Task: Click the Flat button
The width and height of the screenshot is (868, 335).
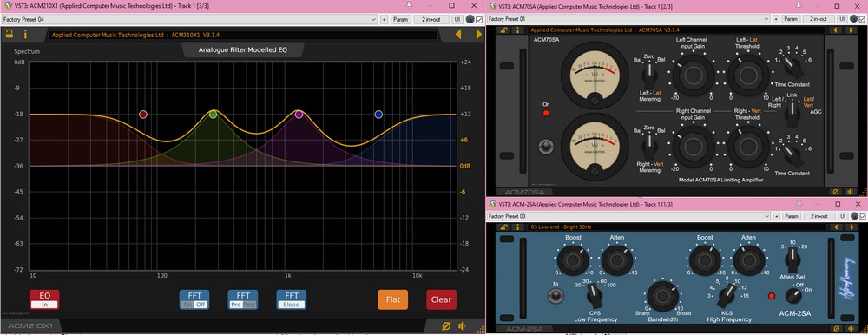Action: click(393, 299)
